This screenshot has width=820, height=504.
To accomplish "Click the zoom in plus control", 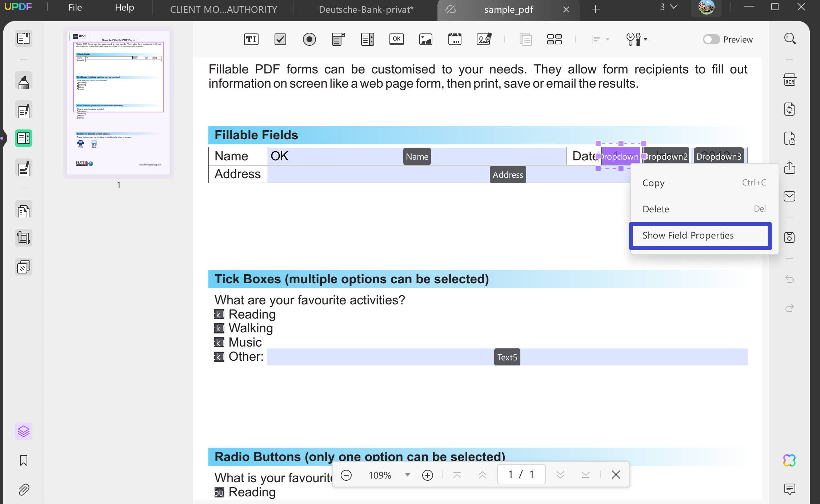I will [x=427, y=475].
